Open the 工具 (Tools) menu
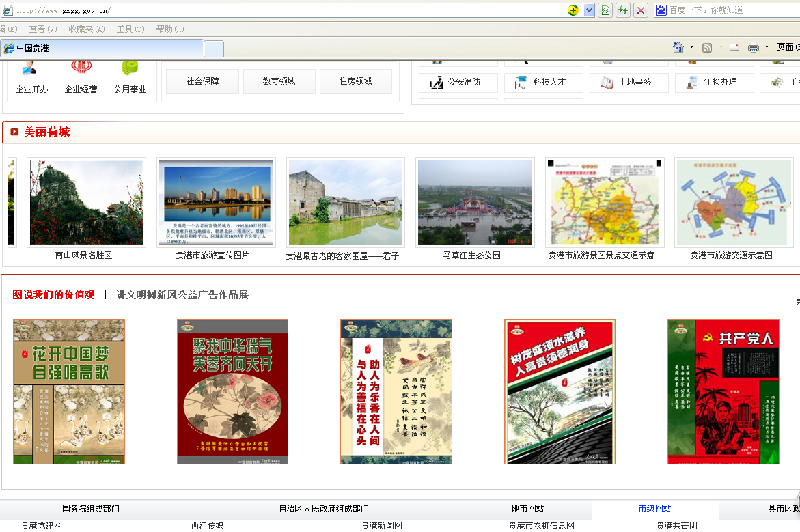The image size is (800, 532). tap(130, 29)
